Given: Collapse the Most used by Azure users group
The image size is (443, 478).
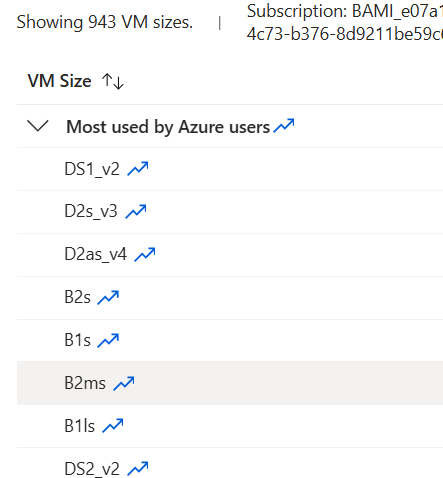Looking at the screenshot, I should (x=38, y=126).
